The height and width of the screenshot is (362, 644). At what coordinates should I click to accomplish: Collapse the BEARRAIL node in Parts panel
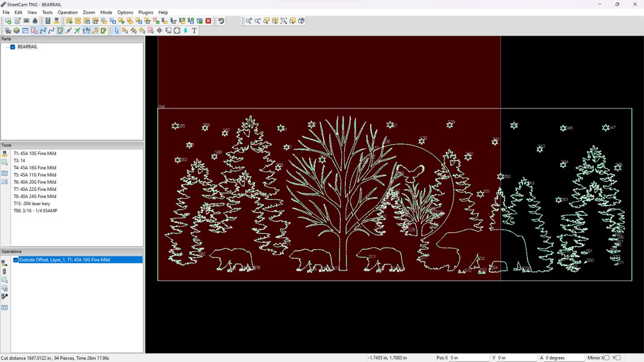tap(6, 47)
